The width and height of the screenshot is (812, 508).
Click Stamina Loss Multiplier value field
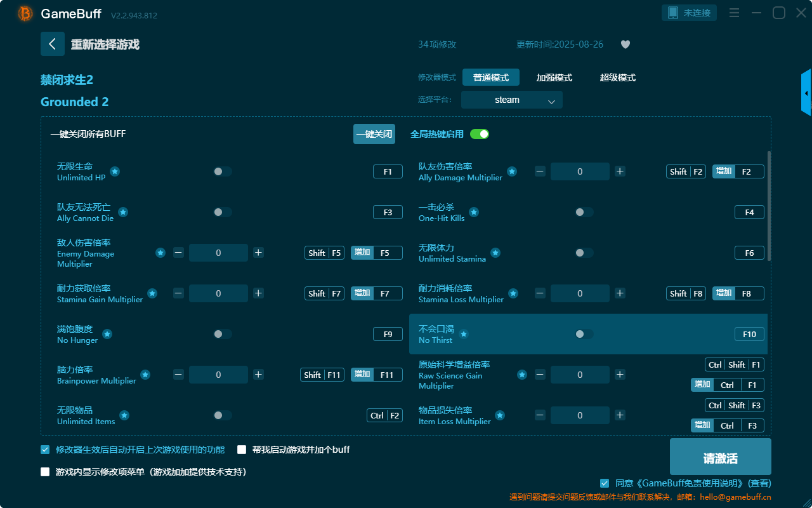[x=580, y=293]
